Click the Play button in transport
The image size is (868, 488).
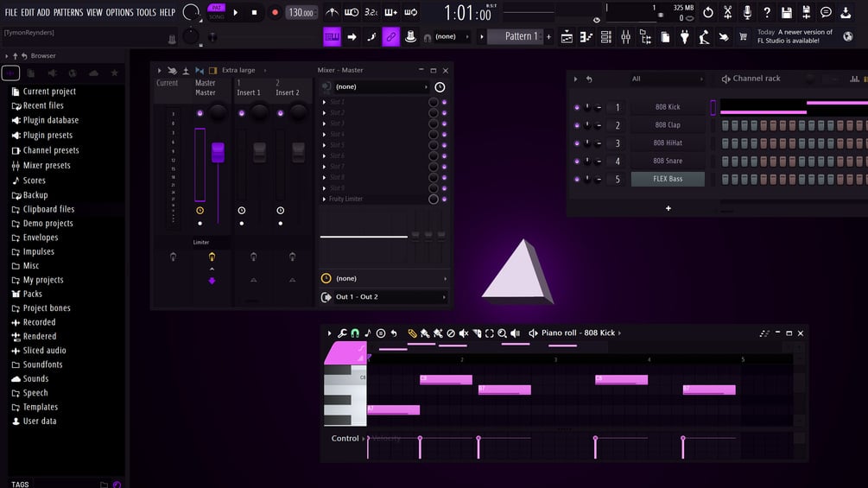coord(236,12)
